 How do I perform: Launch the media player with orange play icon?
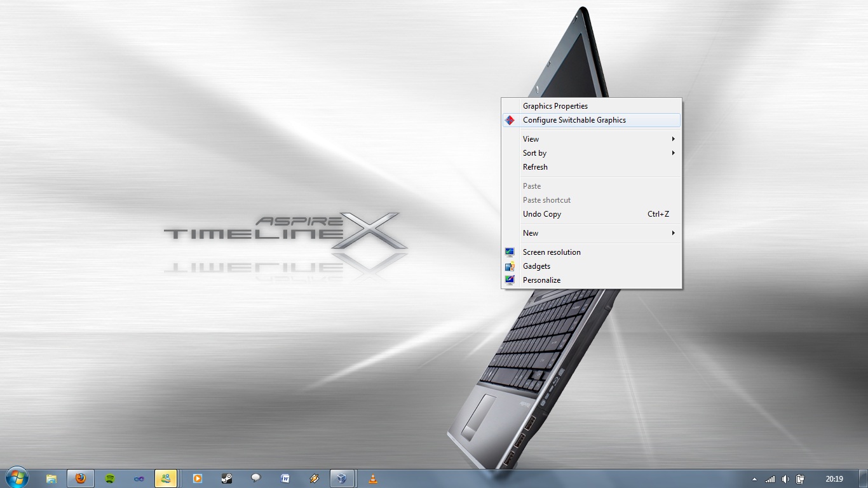pyautogui.click(x=198, y=478)
